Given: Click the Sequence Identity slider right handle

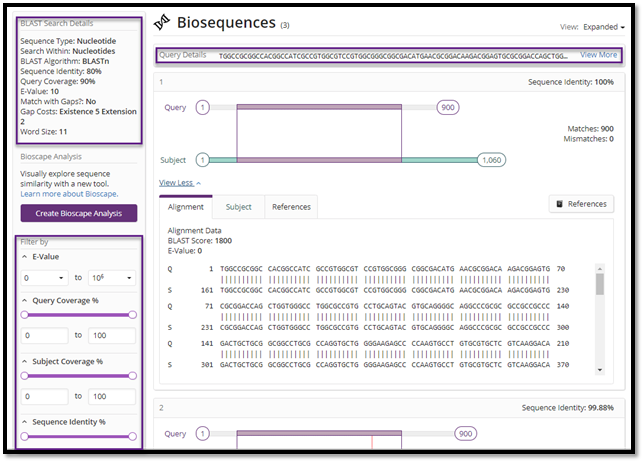Looking at the screenshot, I should 132,436.
